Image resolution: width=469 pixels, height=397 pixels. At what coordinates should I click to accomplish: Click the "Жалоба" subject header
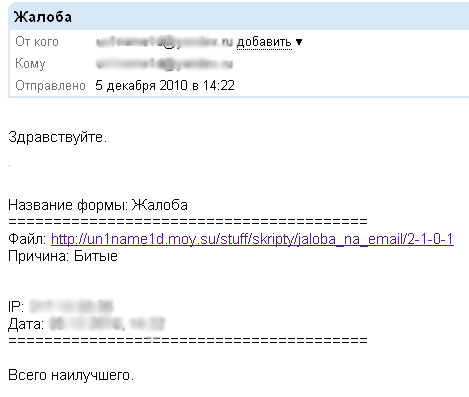[x=43, y=17]
